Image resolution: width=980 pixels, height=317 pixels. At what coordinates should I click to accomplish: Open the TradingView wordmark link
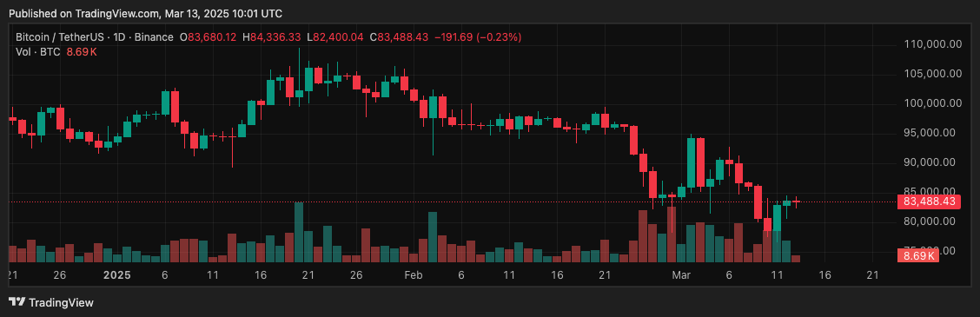pyautogui.click(x=61, y=302)
